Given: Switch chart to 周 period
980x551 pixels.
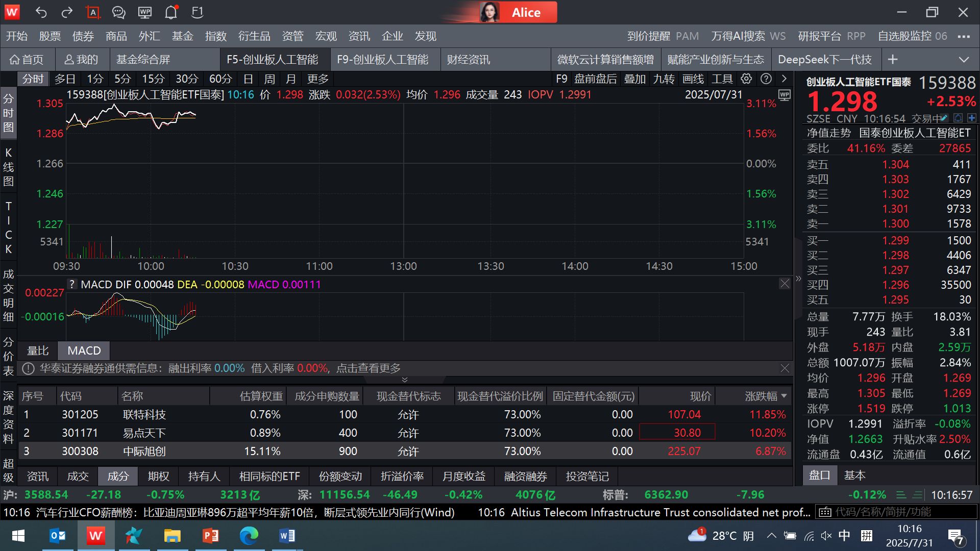Looking at the screenshot, I should click(x=269, y=79).
